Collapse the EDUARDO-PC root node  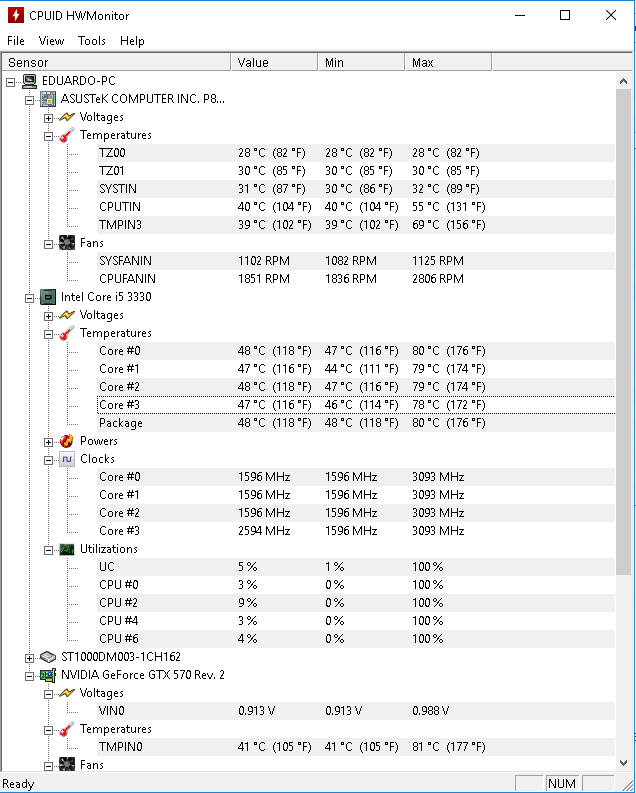coord(11,82)
